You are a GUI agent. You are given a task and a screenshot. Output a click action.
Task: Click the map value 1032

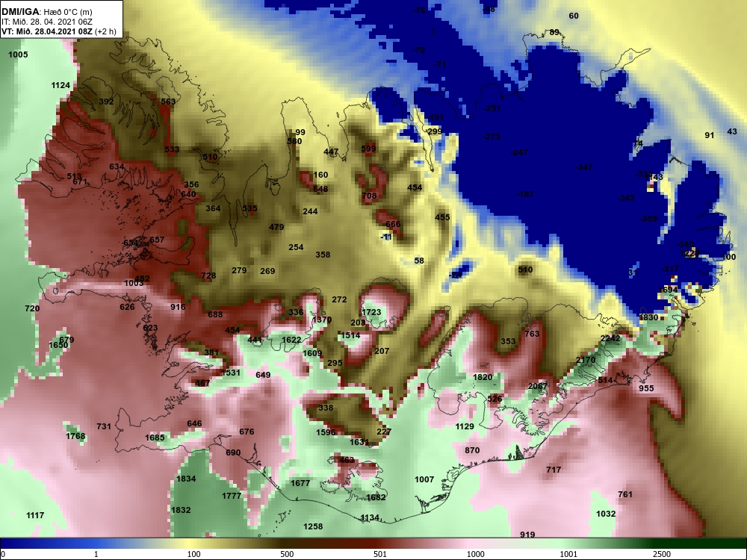tap(606, 514)
